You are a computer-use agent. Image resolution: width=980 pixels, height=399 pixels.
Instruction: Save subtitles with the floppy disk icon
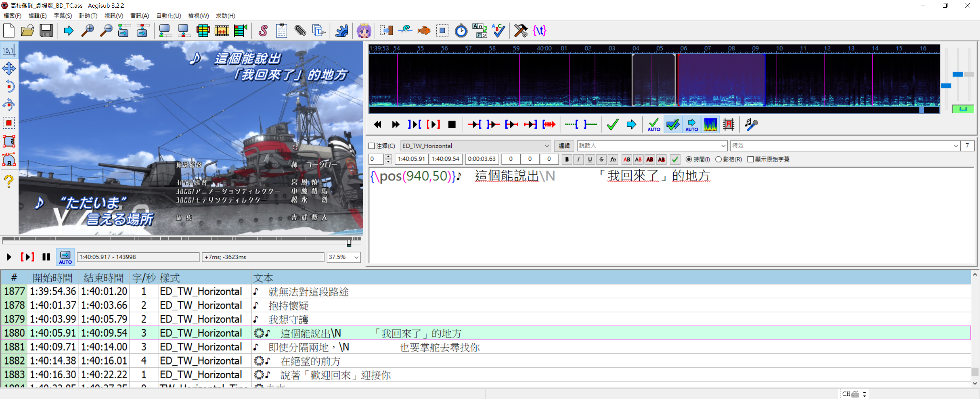(46, 31)
